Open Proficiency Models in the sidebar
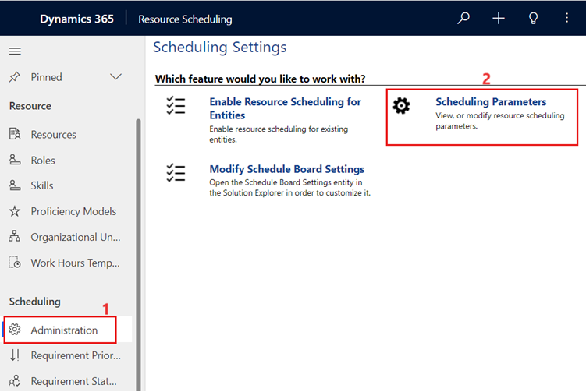 (x=73, y=211)
